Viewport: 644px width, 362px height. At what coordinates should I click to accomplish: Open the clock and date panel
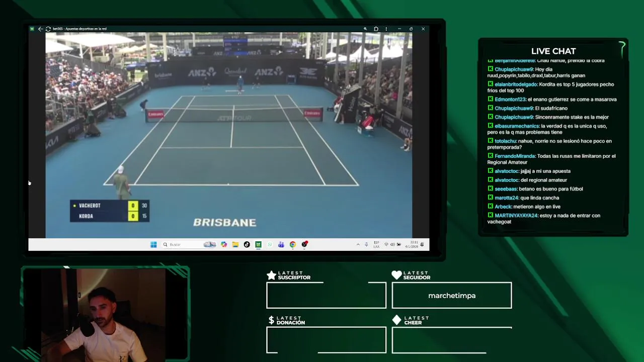pos(411,244)
